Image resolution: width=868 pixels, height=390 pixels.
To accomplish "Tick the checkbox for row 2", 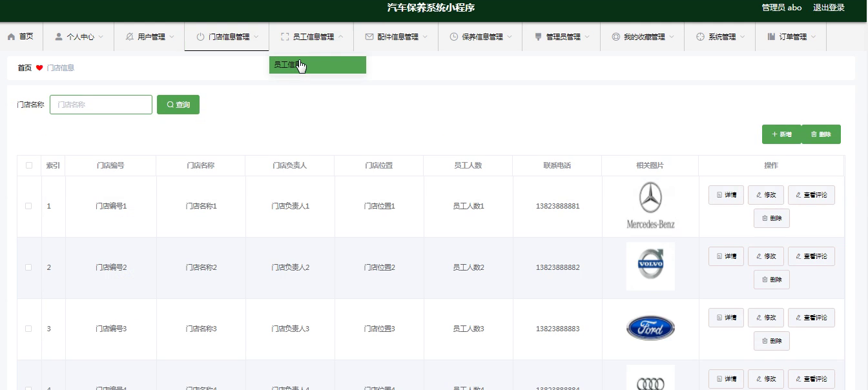I will pos(28,267).
